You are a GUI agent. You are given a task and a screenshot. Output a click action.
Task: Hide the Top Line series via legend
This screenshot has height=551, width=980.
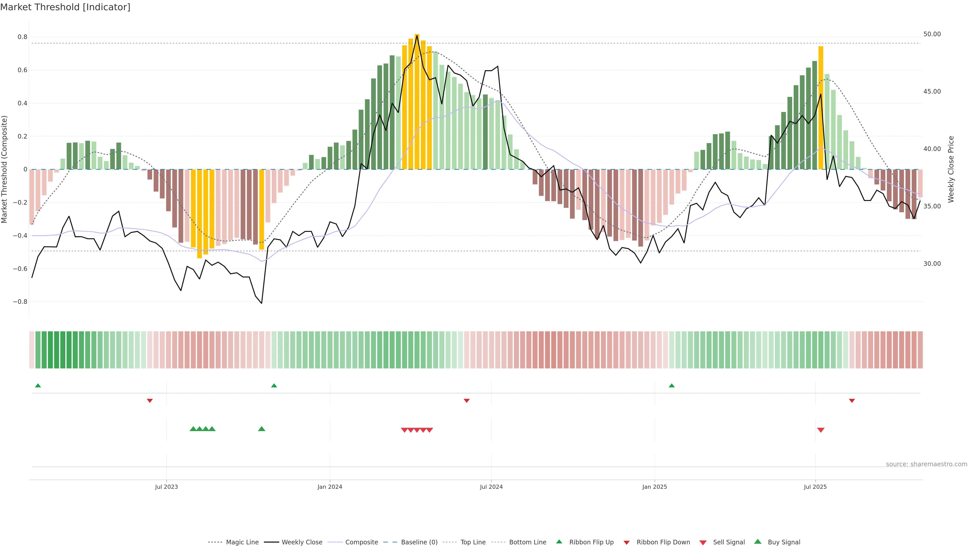tap(473, 542)
